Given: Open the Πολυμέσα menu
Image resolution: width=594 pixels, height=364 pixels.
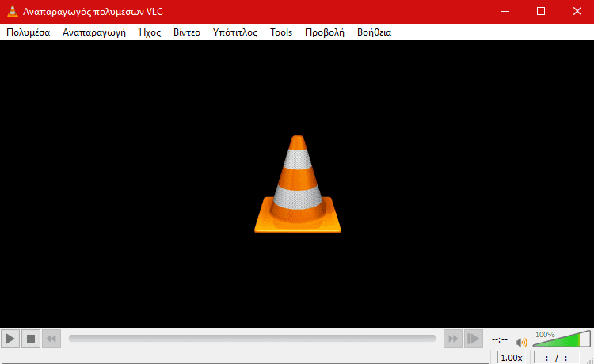Looking at the screenshot, I should point(29,32).
